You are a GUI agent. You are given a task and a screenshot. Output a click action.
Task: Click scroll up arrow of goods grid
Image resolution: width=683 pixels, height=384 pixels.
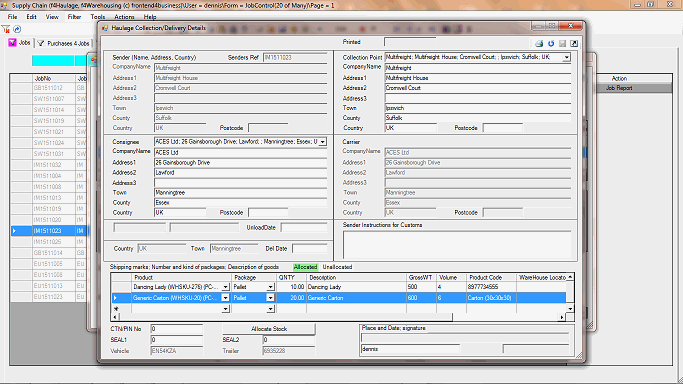(570, 277)
